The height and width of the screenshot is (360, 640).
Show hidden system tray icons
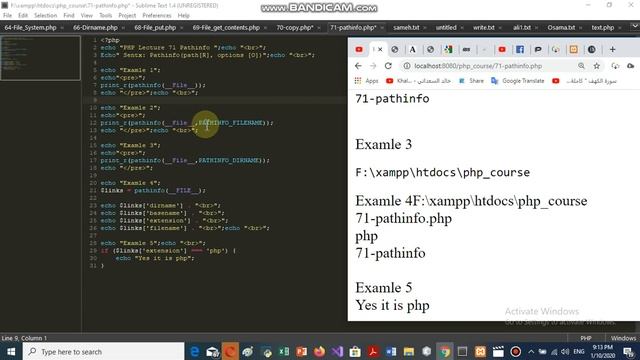tap(531, 351)
